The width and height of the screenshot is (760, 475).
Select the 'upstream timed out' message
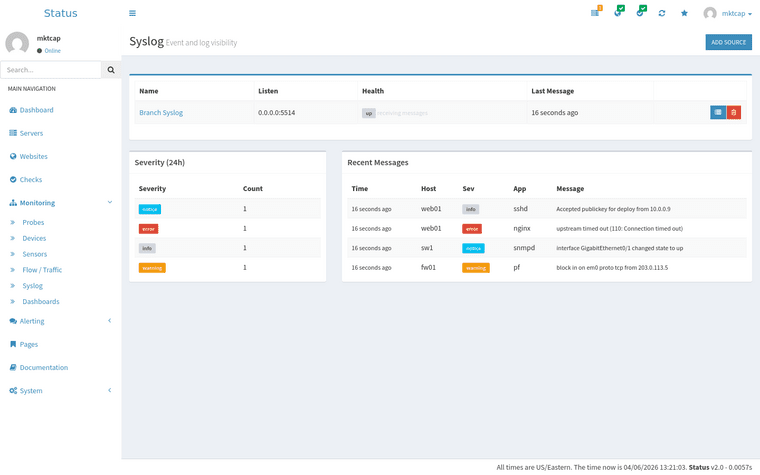pyautogui.click(x=619, y=229)
